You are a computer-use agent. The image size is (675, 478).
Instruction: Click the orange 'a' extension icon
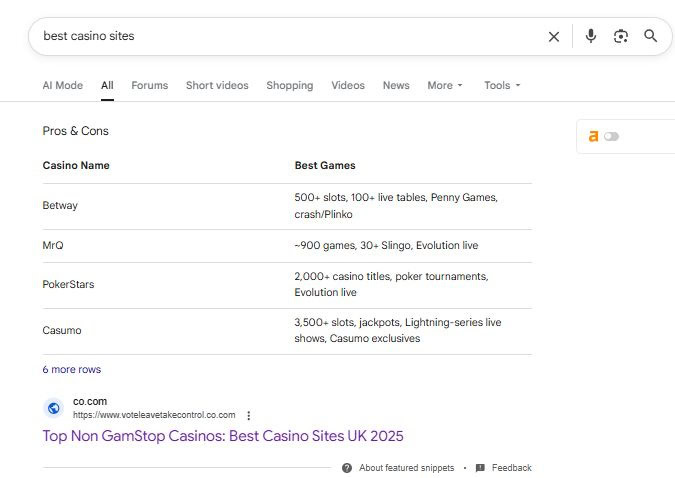click(x=593, y=137)
